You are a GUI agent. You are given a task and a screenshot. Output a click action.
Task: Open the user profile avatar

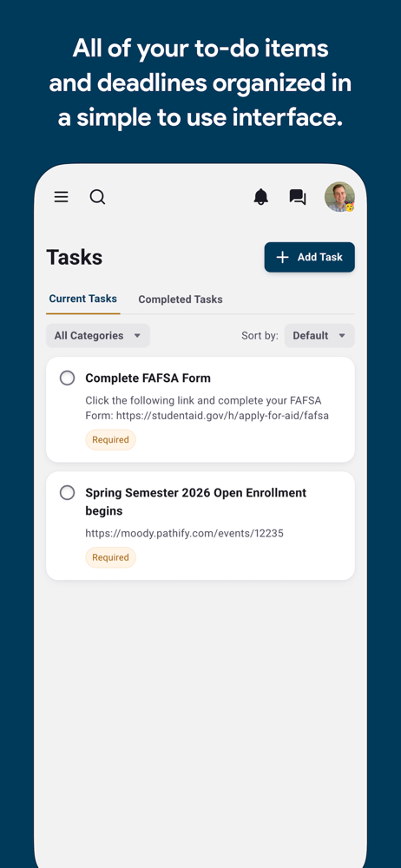point(339,197)
